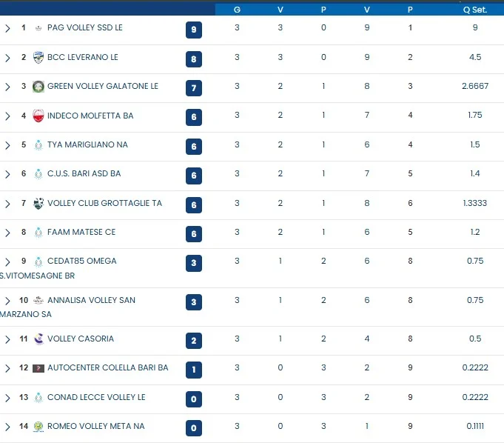Viewport: 504px width, 443px height.
Task: Click the Romeo Volley Meta NA logo
Action: pyautogui.click(x=38, y=427)
